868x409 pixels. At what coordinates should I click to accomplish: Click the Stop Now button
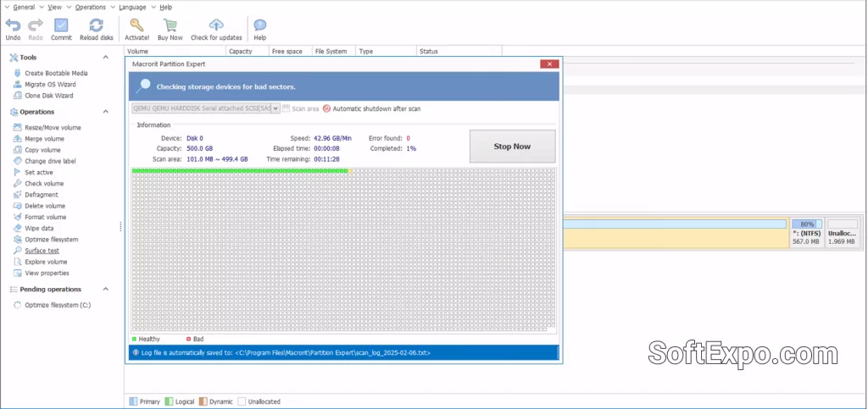click(x=512, y=146)
